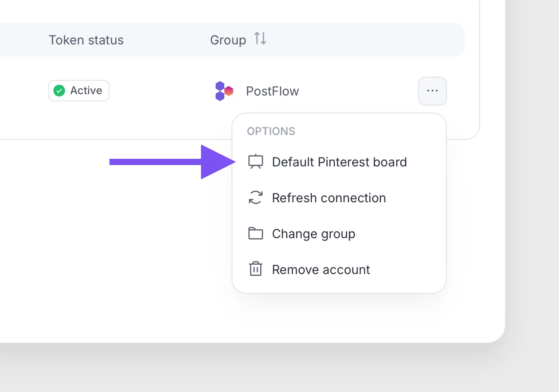Click the PostFlow hexagon logo
This screenshot has height=392, width=559.
pyautogui.click(x=224, y=91)
